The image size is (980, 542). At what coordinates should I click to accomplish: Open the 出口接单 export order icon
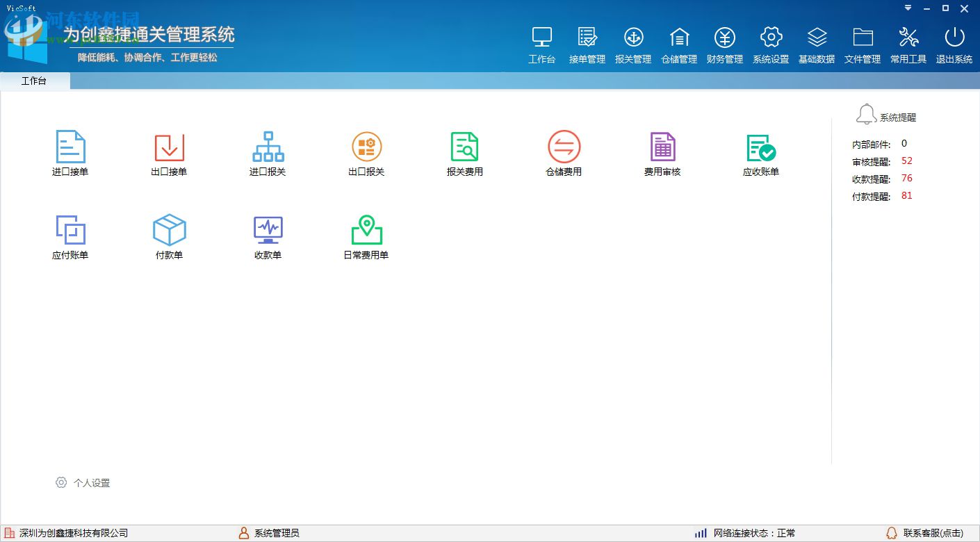coord(169,147)
